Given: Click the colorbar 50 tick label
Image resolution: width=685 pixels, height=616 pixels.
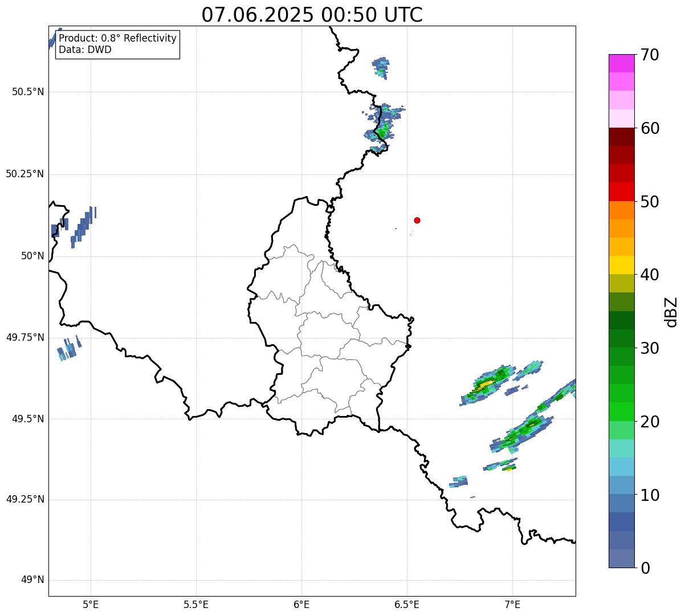Looking at the screenshot, I should click(x=650, y=202).
